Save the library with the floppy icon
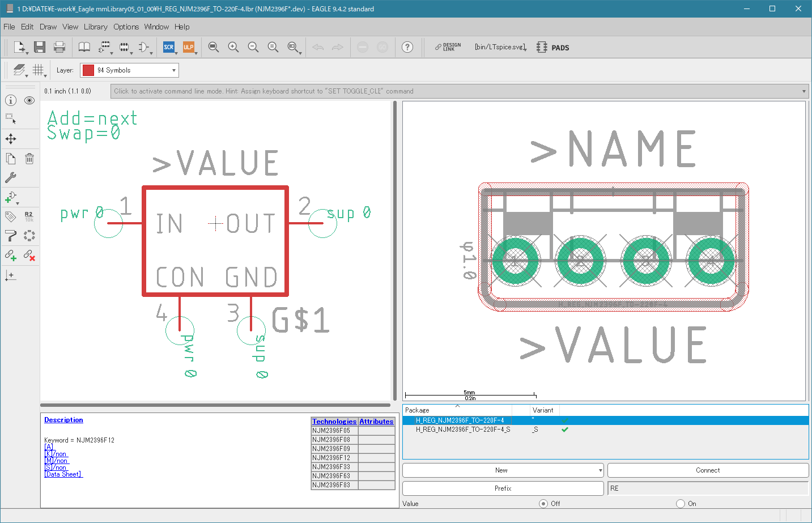Viewport: 812px width, 523px height. point(39,47)
